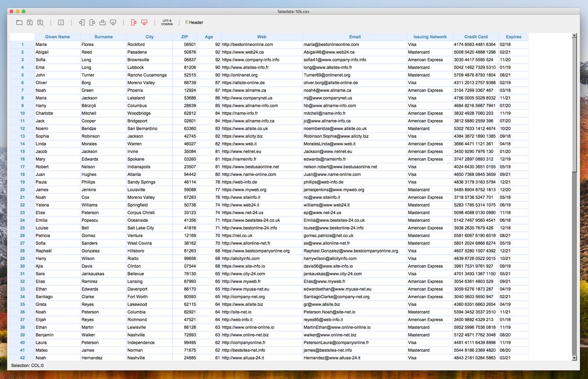Screen dimensions: 588x379
Task: Click the web cell http://onlinenet.org
Action: (262, 75)
